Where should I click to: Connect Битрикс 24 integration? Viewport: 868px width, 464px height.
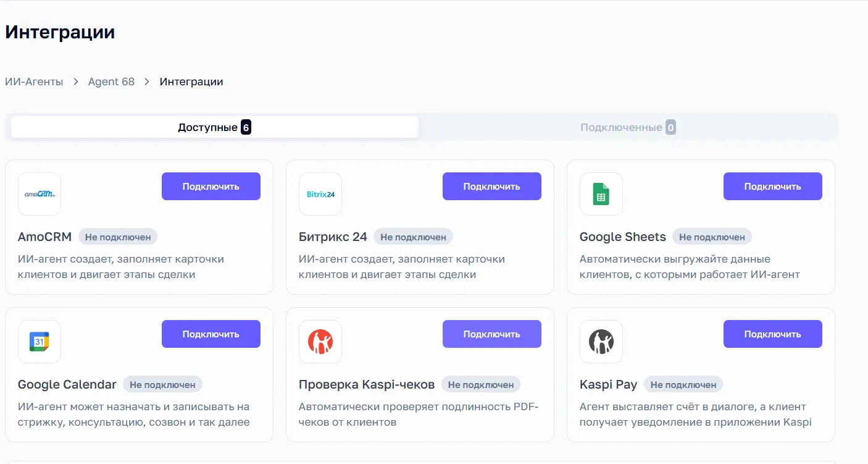point(492,187)
